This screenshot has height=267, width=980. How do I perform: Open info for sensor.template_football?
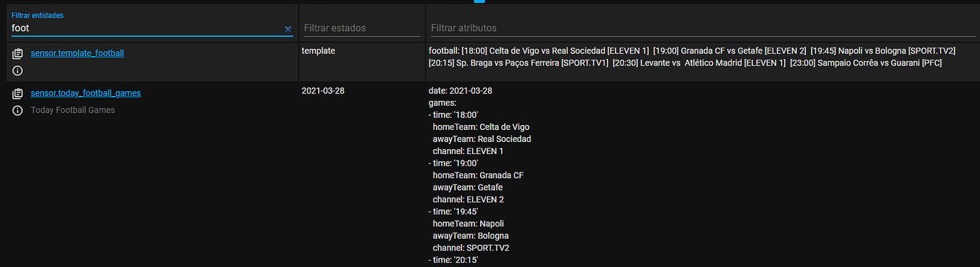[x=18, y=70]
